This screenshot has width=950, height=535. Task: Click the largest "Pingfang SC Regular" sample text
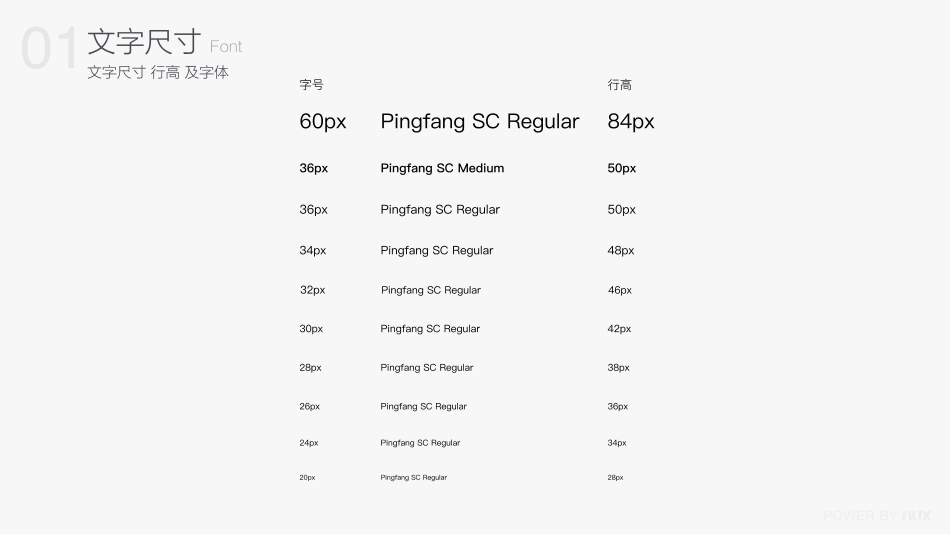click(480, 122)
